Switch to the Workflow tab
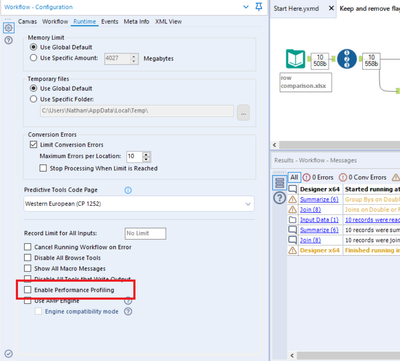This screenshot has height=361, width=400. [55, 21]
